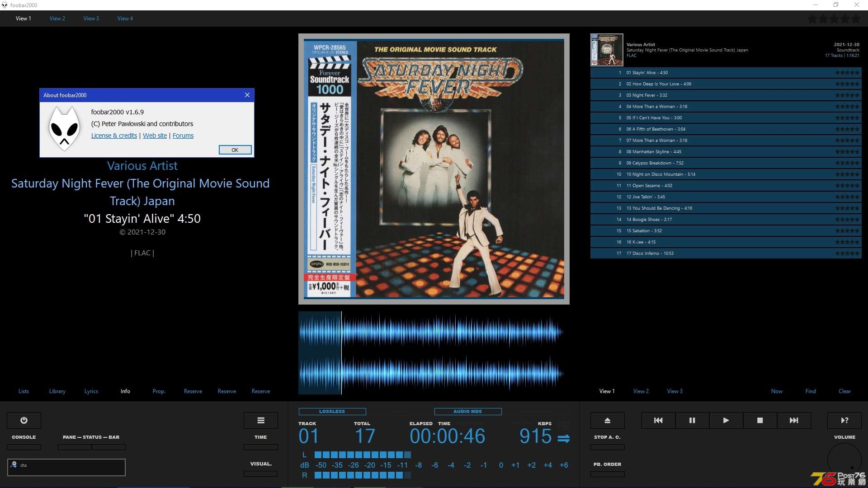868x488 pixels.
Task: Switch to View 3 tab at top
Action: (x=91, y=19)
